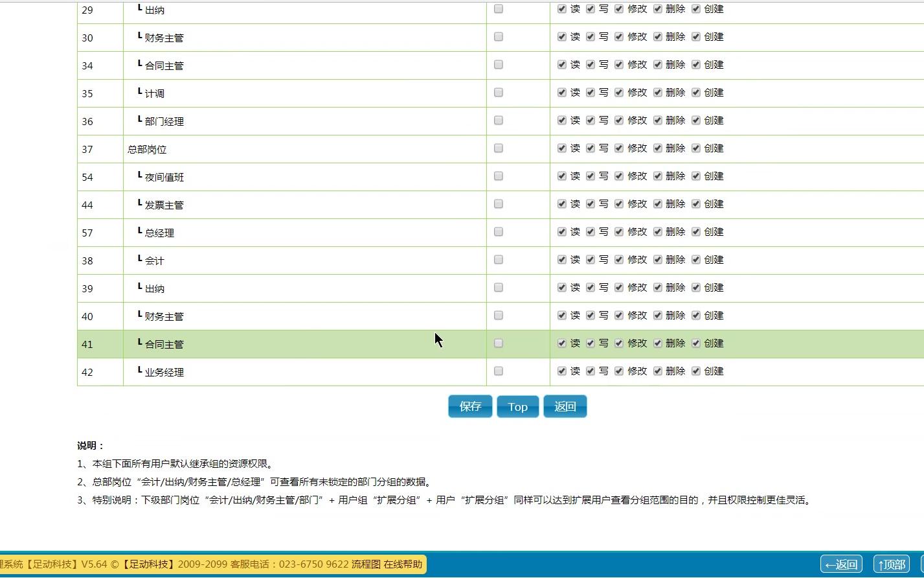Check the selection box for 发票主管 row
This screenshot has height=578, width=924.
(498, 203)
